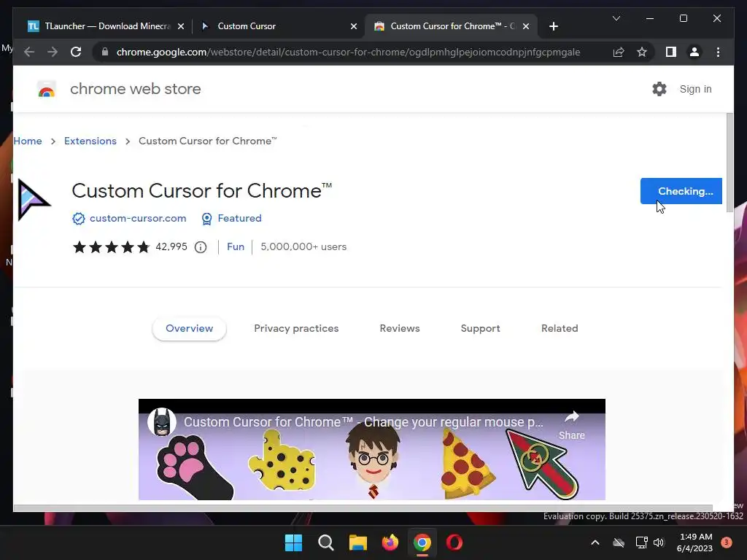Click the network icon in system tray
Viewport: 747px width, 560px height.
pos(642,542)
